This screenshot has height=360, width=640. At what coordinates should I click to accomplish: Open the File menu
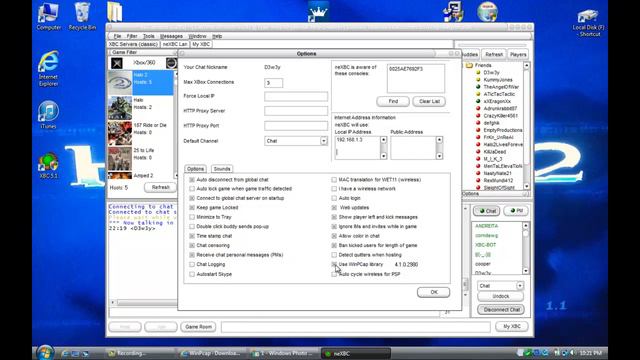click(x=118, y=36)
